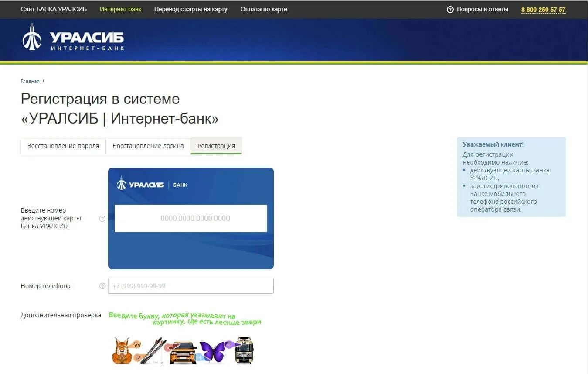Click the Введите номер действующей карты label
The height and width of the screenshot is (374, 588).
[x=51, y=218]
